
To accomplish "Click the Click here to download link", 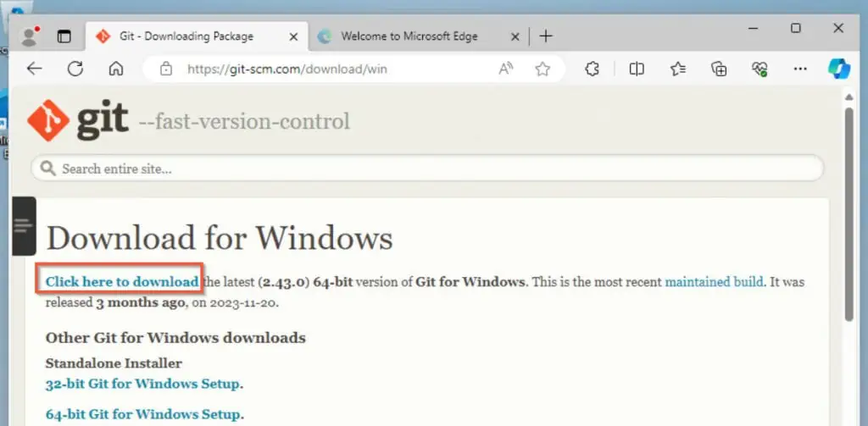I will point(122,282).
